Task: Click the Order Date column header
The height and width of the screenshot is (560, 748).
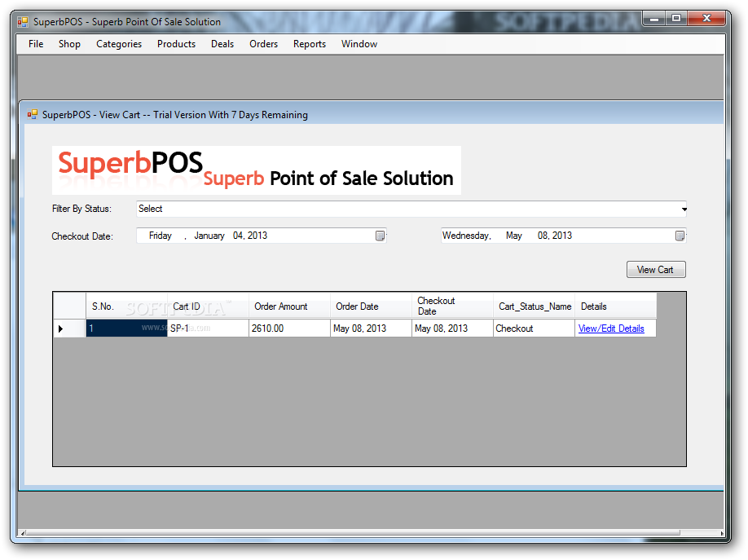Action: click(371, 306)
